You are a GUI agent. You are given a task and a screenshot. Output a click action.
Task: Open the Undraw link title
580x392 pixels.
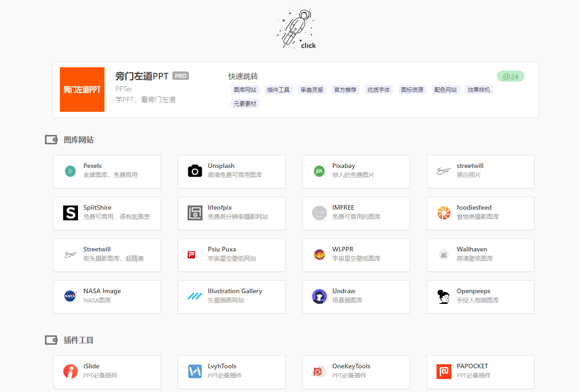pos(344,291)
